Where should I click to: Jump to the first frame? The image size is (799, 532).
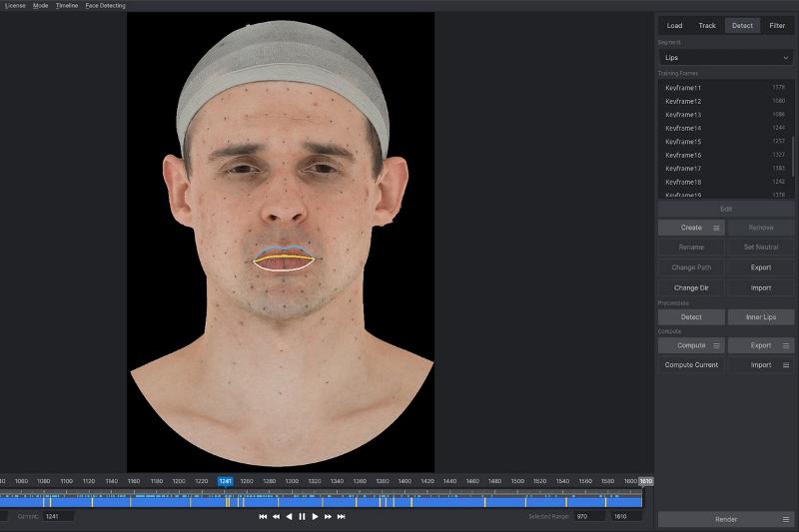click(x=263, y=517)
